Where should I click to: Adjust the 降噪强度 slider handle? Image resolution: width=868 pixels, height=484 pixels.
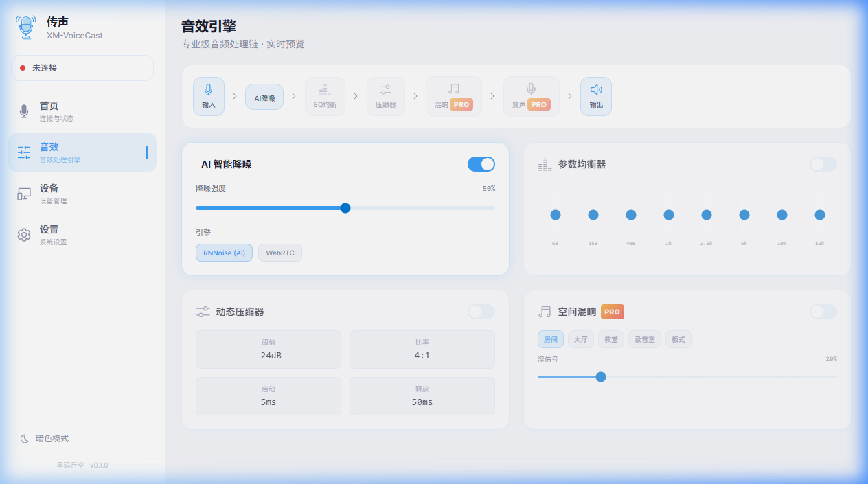tap(345, 208)
